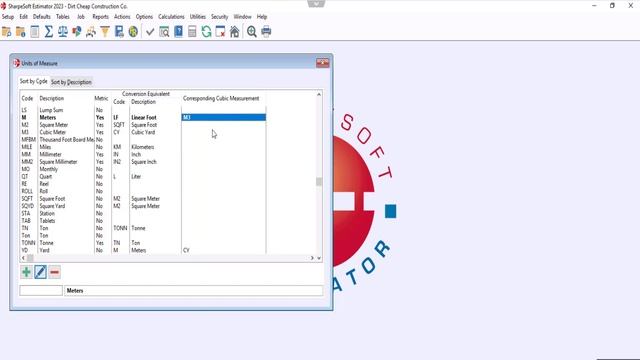Open the calculator toolbar icon
The width and height of the screenshot is (640, 360).
(192, 31)
